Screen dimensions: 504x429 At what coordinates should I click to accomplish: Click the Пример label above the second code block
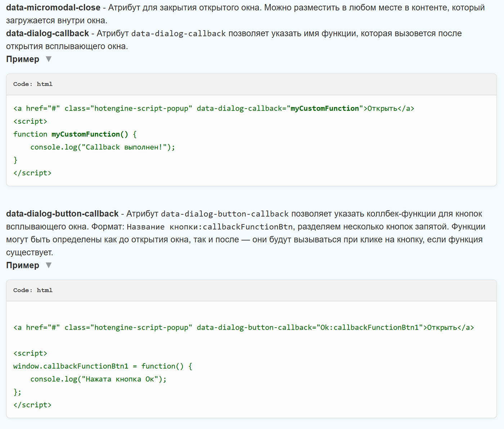(23, 265)
